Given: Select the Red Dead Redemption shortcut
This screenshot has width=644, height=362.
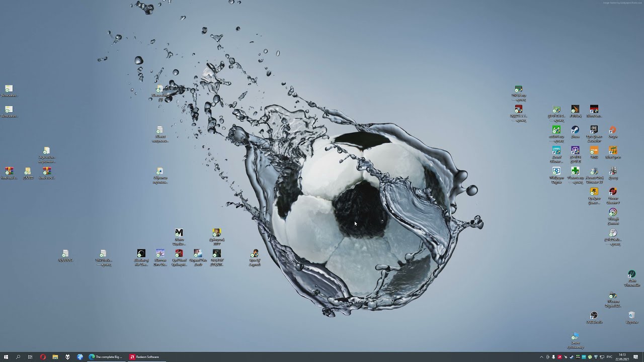Looking at the screenshot, I should tap(179, 257).
